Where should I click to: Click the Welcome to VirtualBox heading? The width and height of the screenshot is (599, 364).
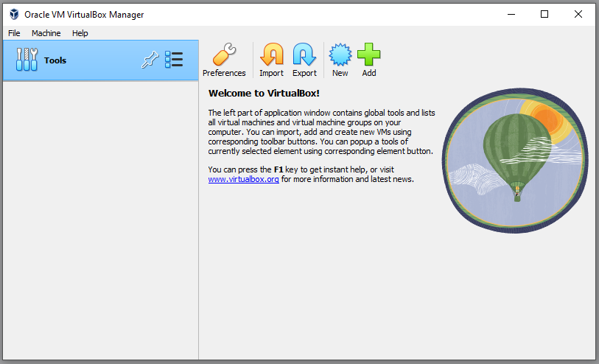click(x=264, y=94)
